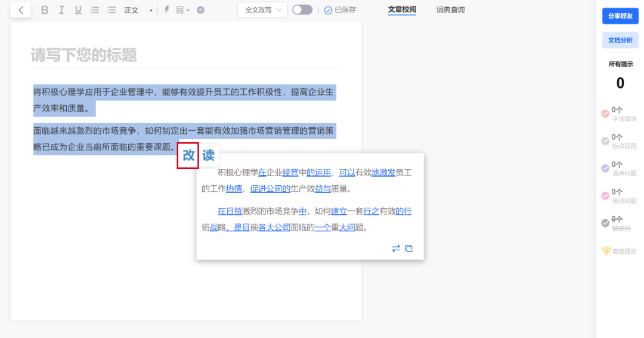Viewport: 644px width, 338px height.
Task: Switch to the 文章校阅 tab
Action: coord(402,10)
